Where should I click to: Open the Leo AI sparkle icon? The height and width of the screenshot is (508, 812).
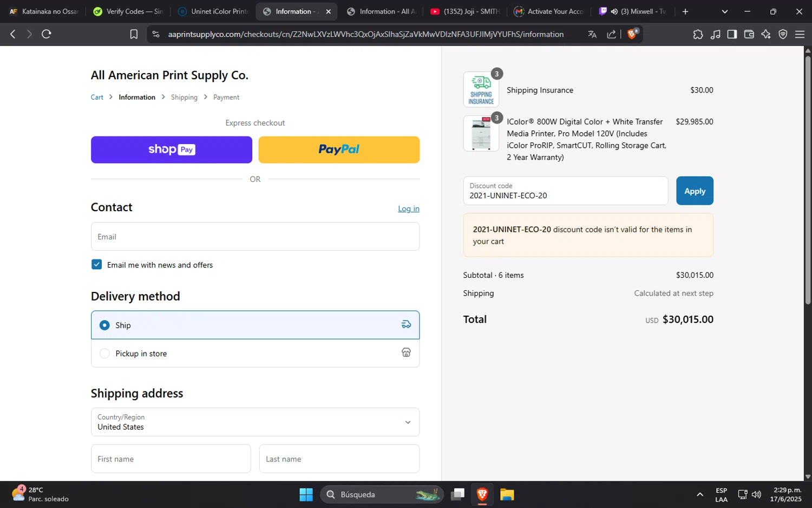(766, 34)
